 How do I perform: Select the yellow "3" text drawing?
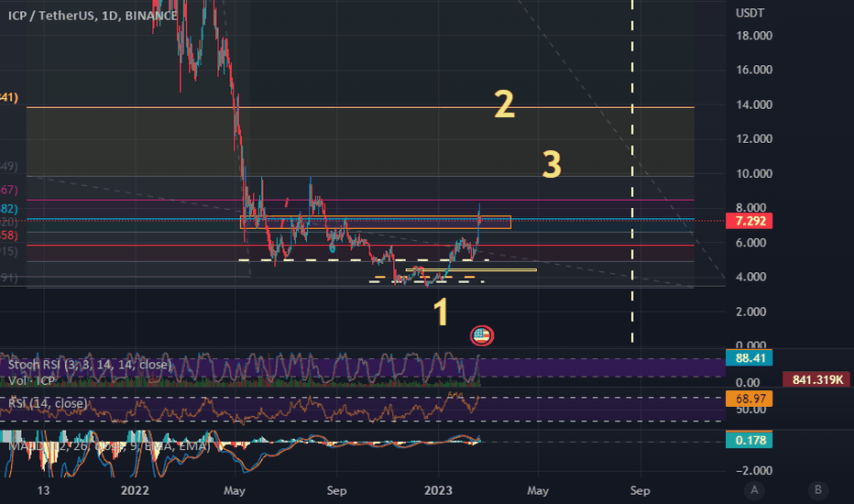552,164
